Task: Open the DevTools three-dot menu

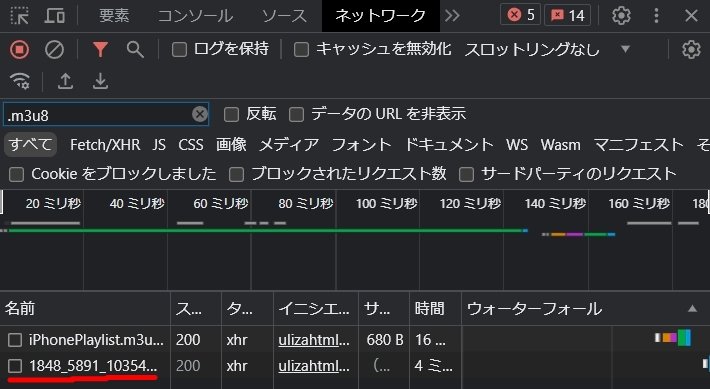Action: 656,16
